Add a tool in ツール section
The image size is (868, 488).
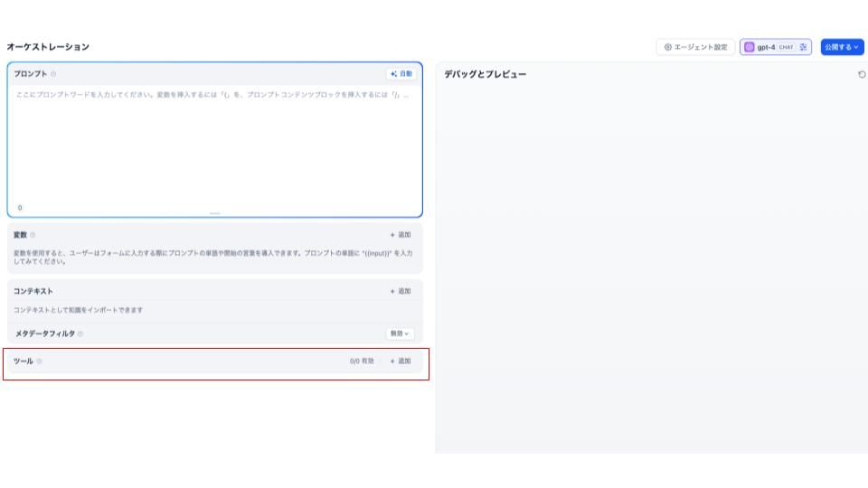coord(400,361)
